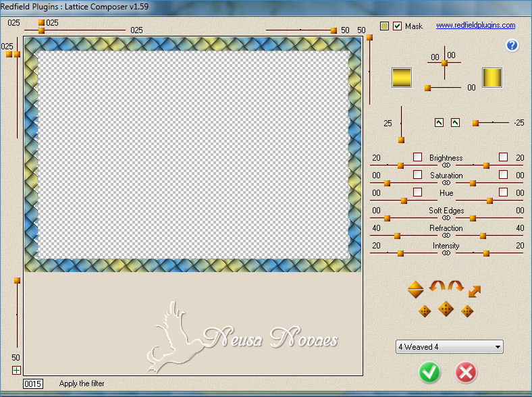Click the slider handle below the swatches
The height and width of the screenshot is (397, 532).
pos(428,88)
